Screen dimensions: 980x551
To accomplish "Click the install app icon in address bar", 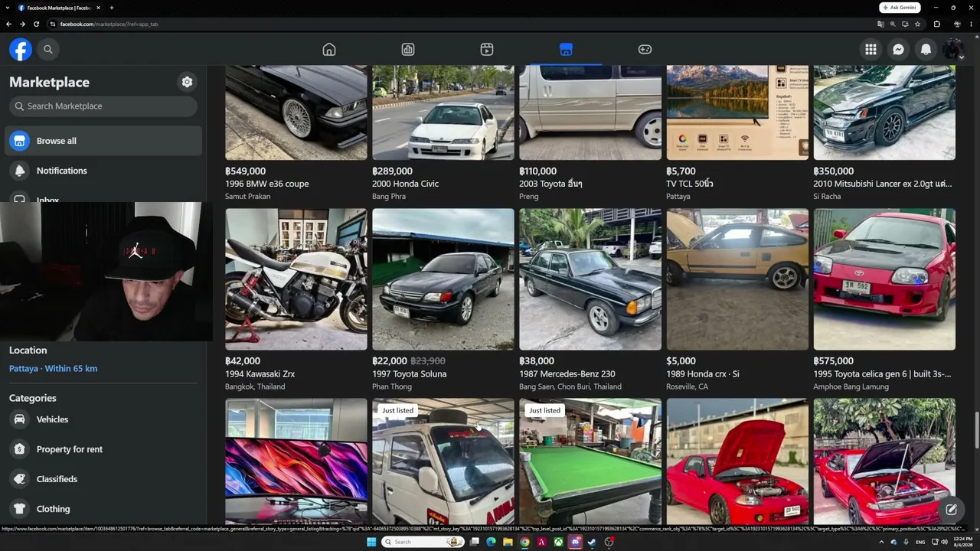I will 905,24.
